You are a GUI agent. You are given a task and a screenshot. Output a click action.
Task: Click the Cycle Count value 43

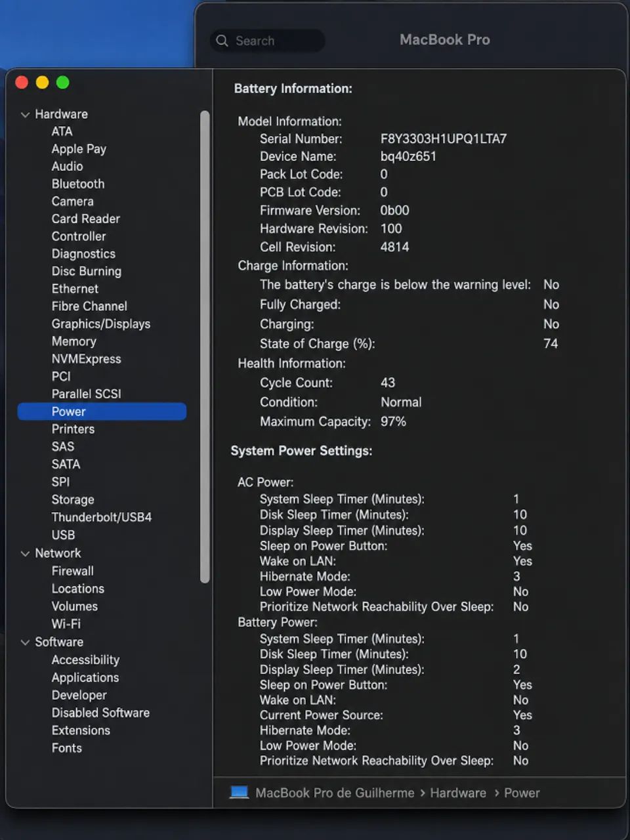(388, 383)
